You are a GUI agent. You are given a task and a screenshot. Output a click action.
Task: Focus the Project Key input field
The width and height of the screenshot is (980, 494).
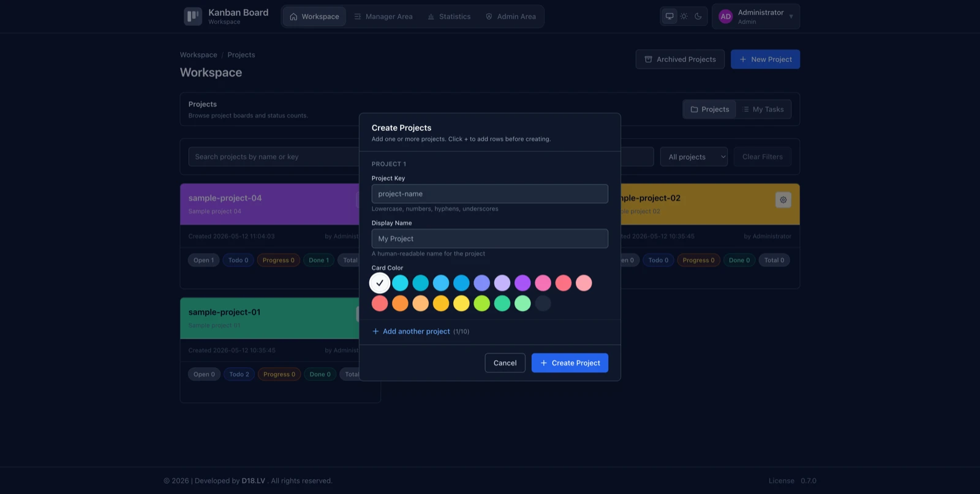point(490,194)
